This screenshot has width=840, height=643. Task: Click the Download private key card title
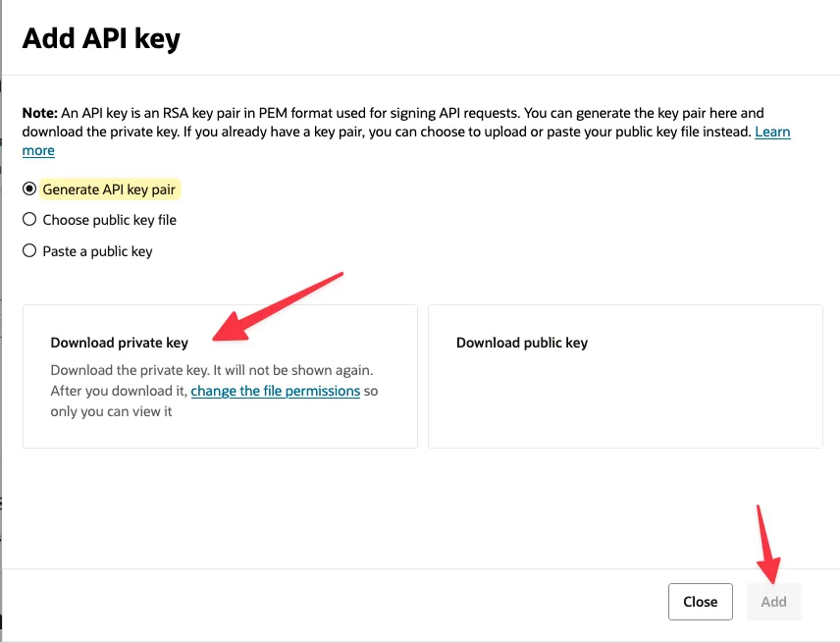coord(119,343)
